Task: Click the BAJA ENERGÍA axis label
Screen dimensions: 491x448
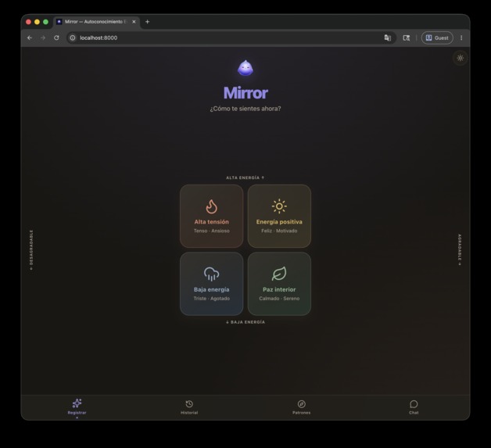Action: [245, 322]
